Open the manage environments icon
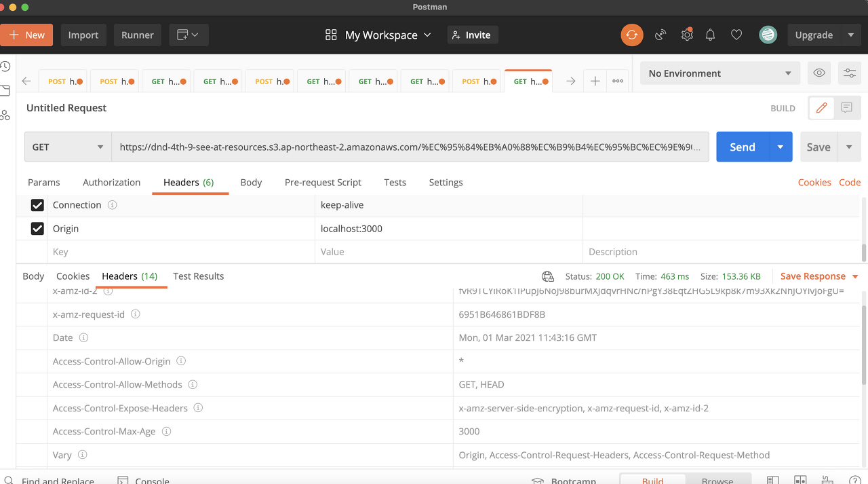 coord(849,73)
